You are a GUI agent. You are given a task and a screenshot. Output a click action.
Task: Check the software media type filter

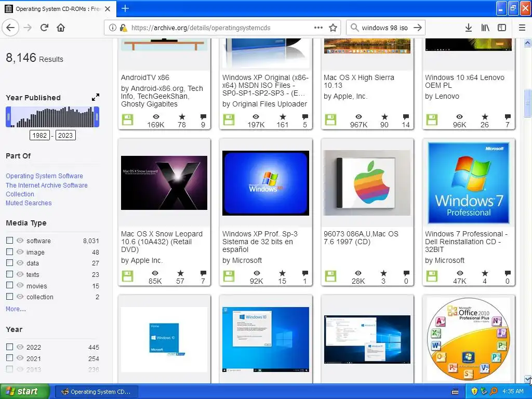coord(9,240)
